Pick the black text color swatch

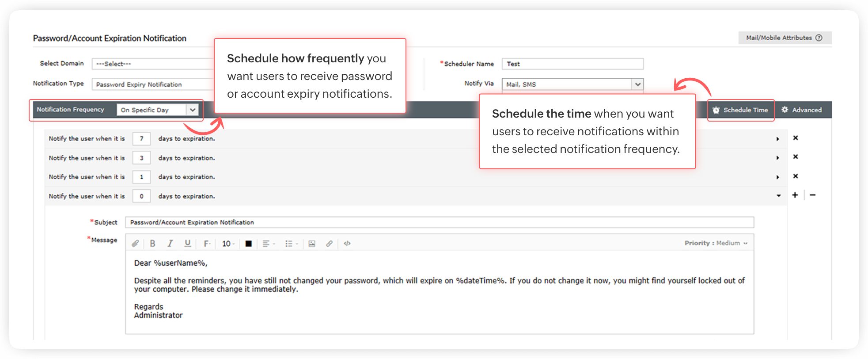pyautogui.click(x=249, y=244)
